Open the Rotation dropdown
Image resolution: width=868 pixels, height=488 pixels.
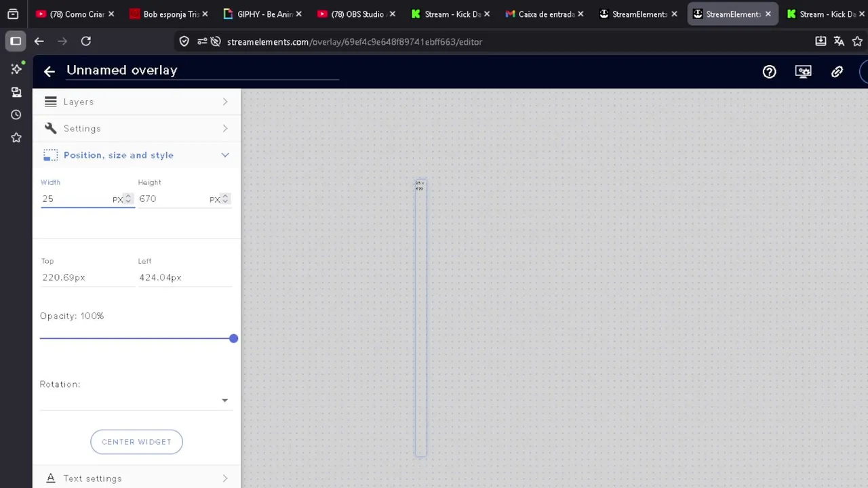(x=136, y=400)
